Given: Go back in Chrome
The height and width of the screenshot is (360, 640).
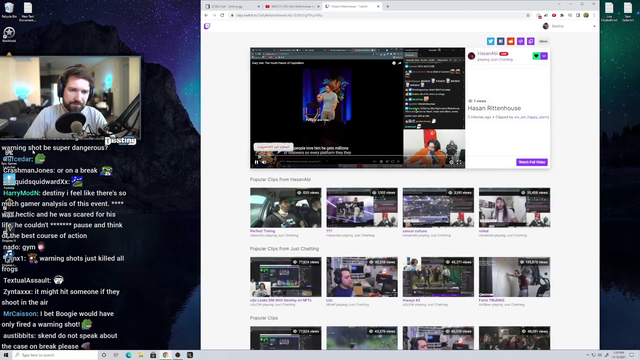Looking at the screenshot, I should point(206,15).
